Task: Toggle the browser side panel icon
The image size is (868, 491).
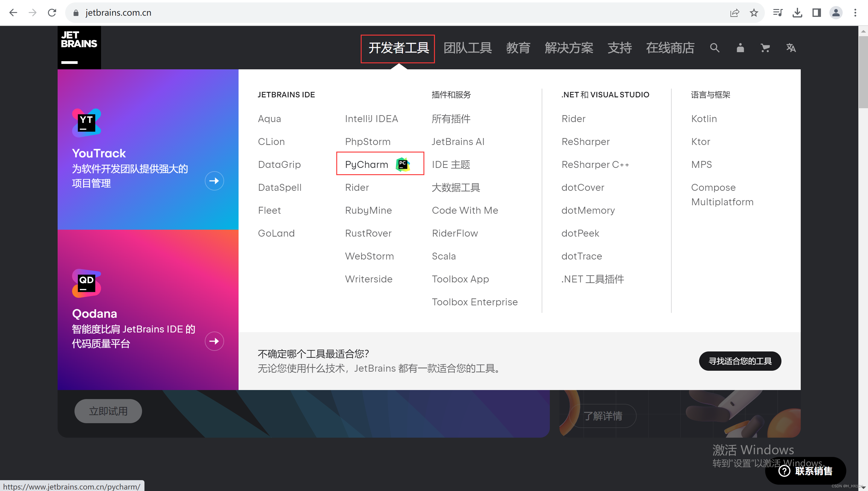Action: pyautogui.click(x=816, y=13)
